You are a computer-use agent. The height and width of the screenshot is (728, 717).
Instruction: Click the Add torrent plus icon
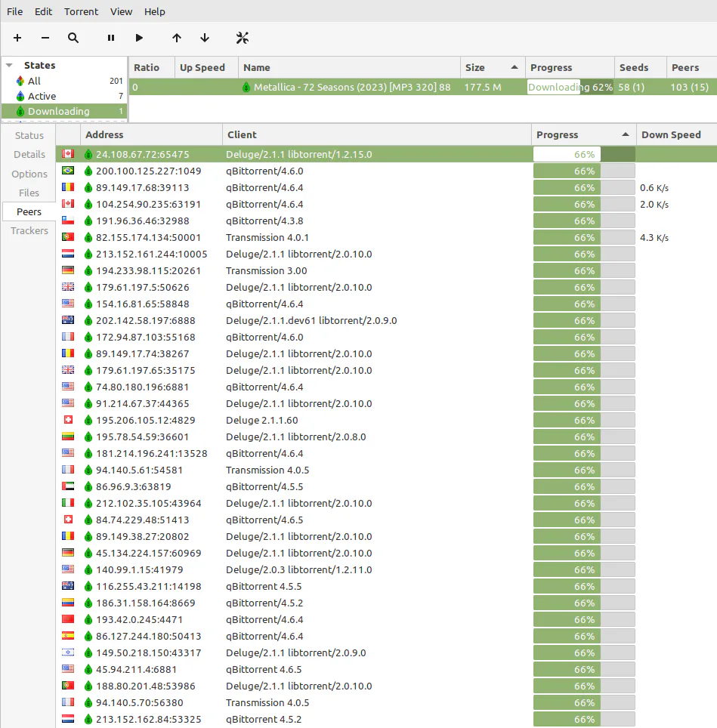(17, 38)
